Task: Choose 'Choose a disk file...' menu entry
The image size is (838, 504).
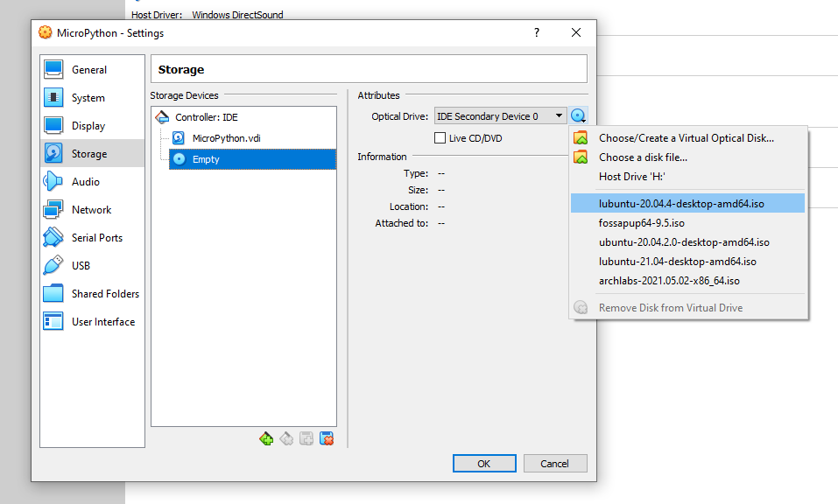Action: (687, 157)
